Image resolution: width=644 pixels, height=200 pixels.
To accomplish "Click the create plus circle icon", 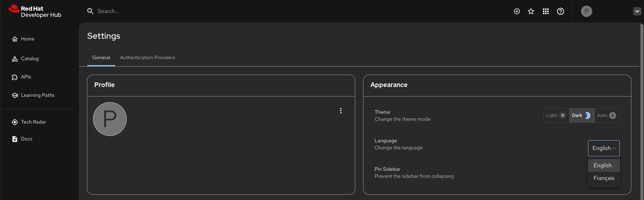I will tap(517, 11).
